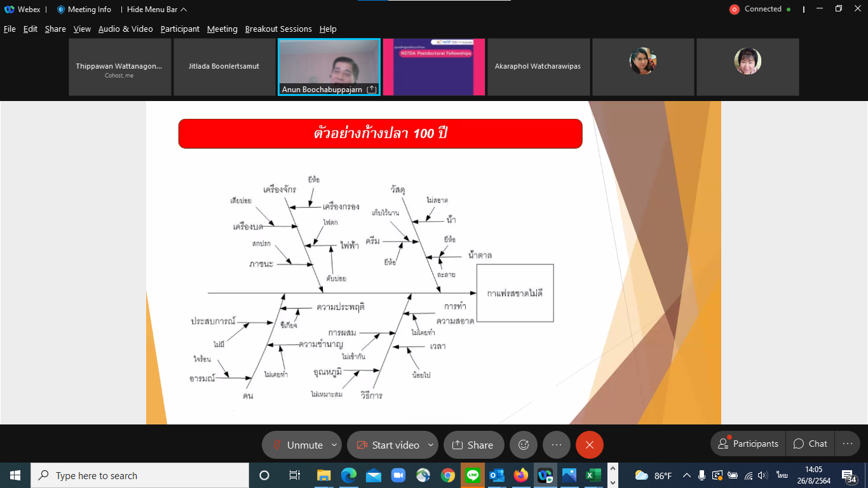Image resolution: width=868 pixels, height=488 pixels.
Task: Open Zoom from the taskbar
Action: coord(398,475)
